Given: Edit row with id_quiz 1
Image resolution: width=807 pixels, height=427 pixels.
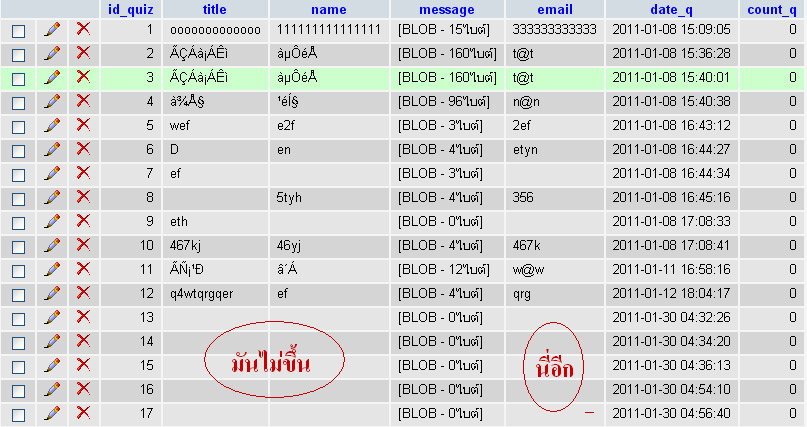Looking at the screenshot, I should click(52, 30).
